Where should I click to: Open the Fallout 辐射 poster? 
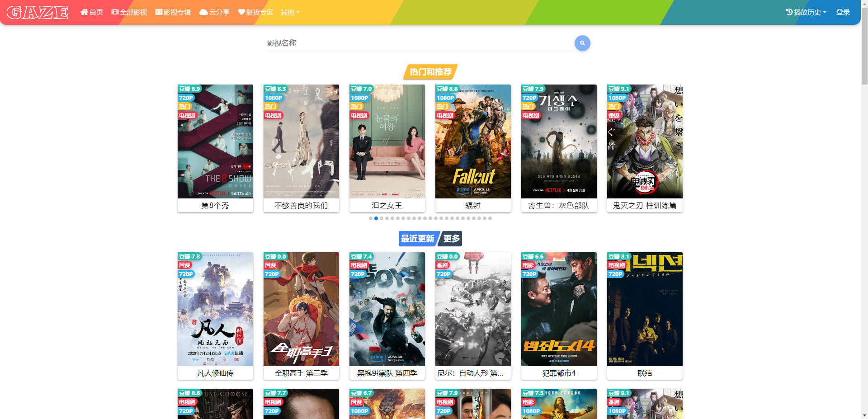(473, 141)
